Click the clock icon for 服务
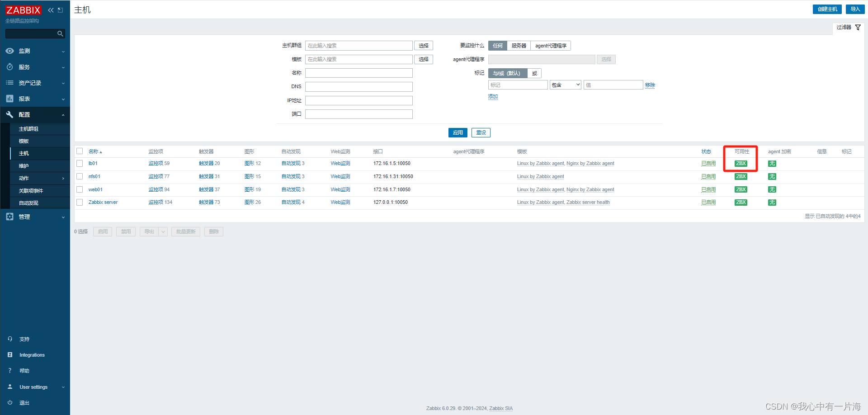 click(9, 67)
